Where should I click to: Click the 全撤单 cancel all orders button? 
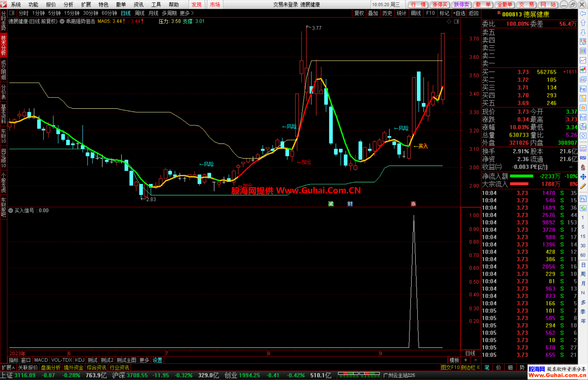(505, 5)
